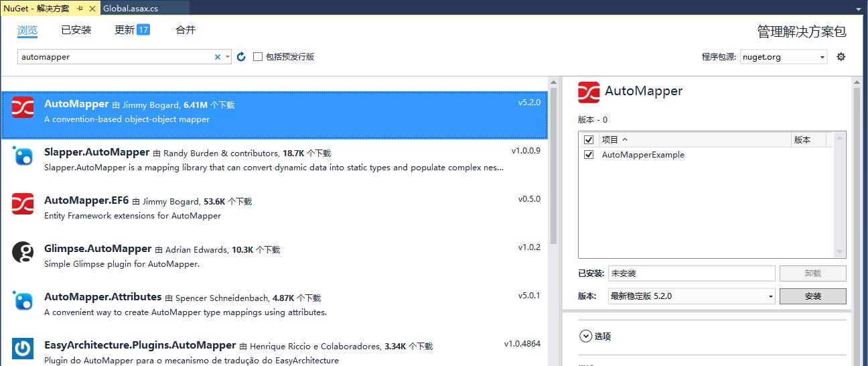Select the AutoMapper.EF6 package title
This screenshot has width=868, height=366.
(x=86, y=200)
